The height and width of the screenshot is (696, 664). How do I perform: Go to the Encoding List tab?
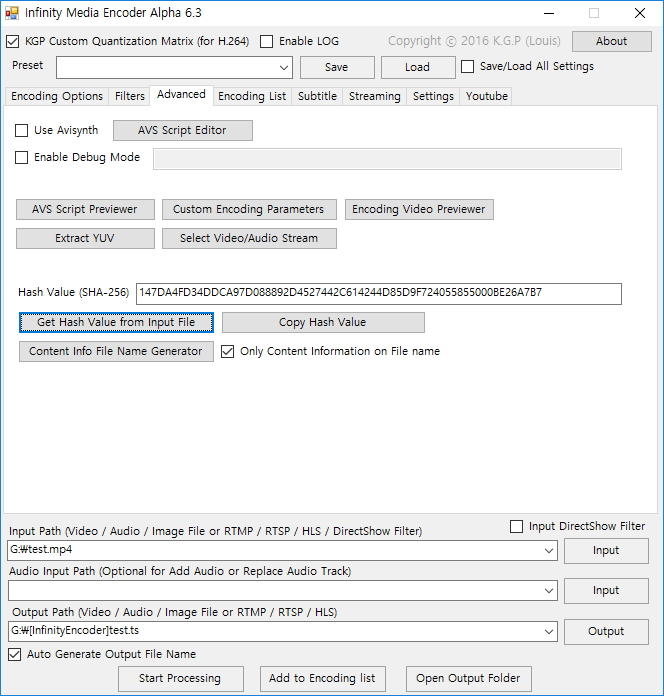(x=252, y=96)
